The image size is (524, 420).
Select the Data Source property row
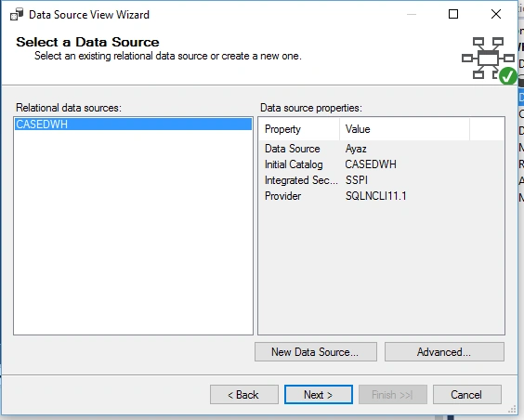(381, 149)
